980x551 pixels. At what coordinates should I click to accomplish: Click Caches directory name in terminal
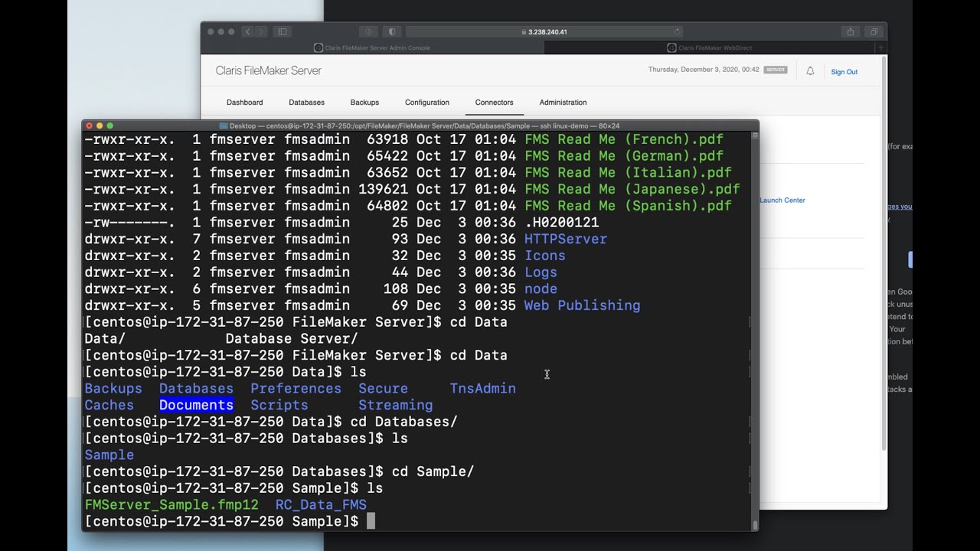(x=109, y=406)
